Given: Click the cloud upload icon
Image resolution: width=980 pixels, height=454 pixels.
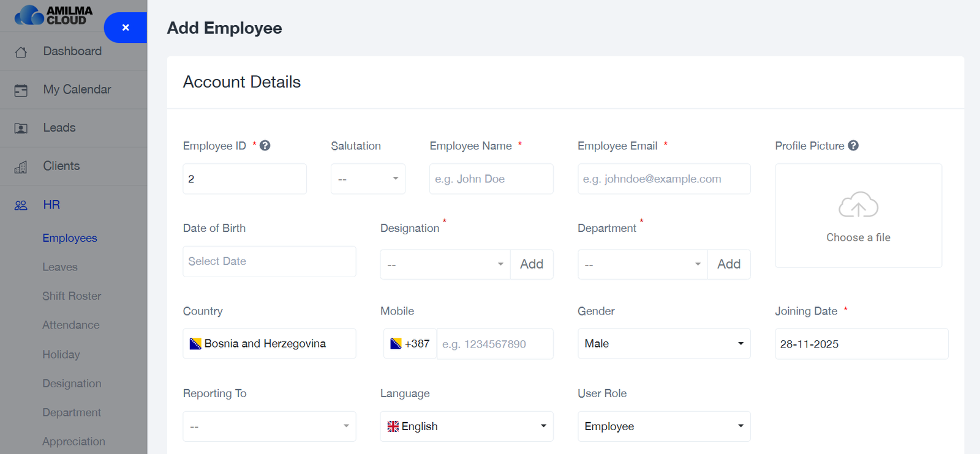Looking at the screenshot, I should coord(858,206).
